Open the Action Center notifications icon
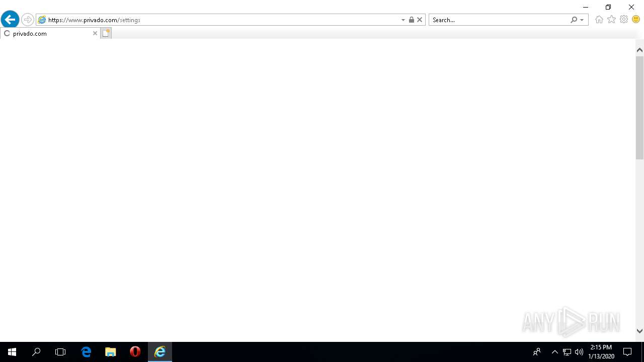The height and width of the screenshot is (362, 644). 627,352
